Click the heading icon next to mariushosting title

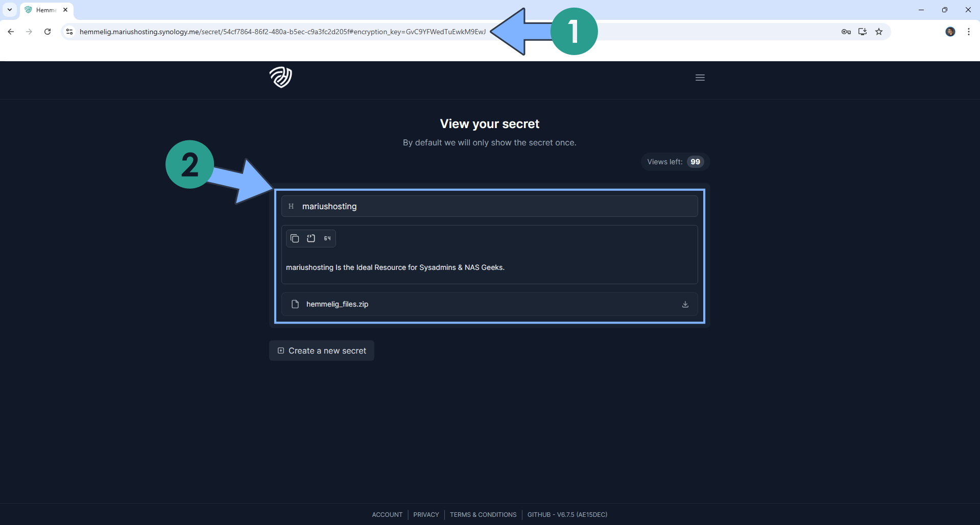pyautogui.click(x=291, y=206)
